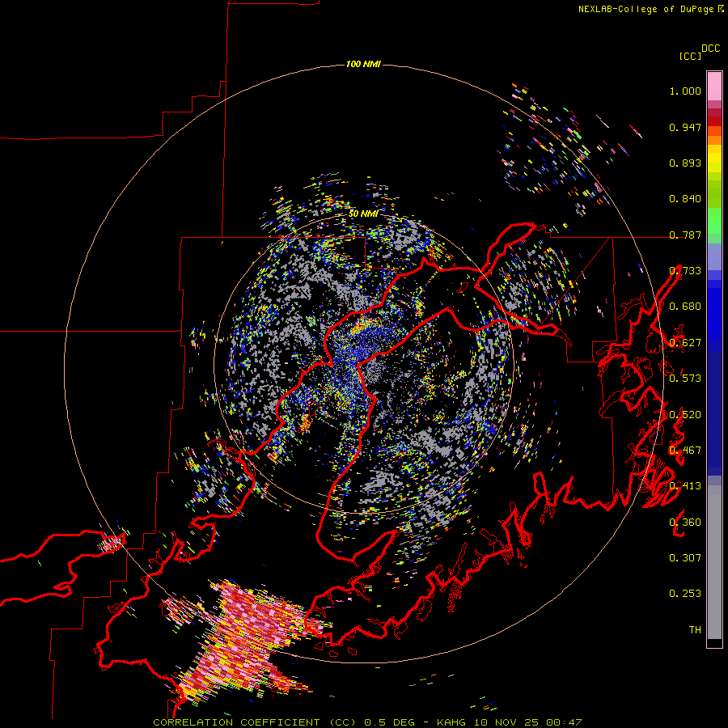Viewport: 728px width, 728px height.
Task: Click the 50 NMI range ring label
Action: [363, 214]
